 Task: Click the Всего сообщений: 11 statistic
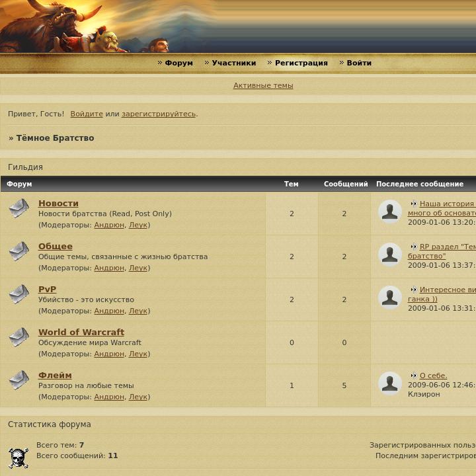[77, 456]
